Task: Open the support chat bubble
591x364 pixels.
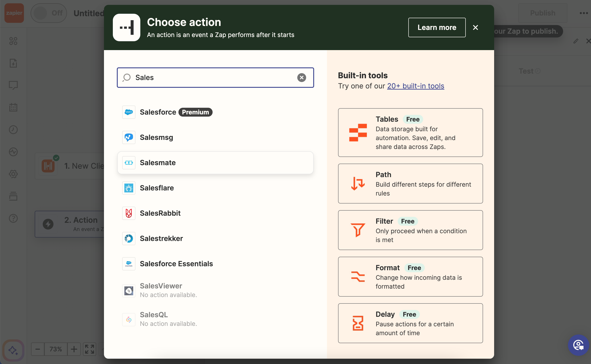Action: [x=579, y=345]
